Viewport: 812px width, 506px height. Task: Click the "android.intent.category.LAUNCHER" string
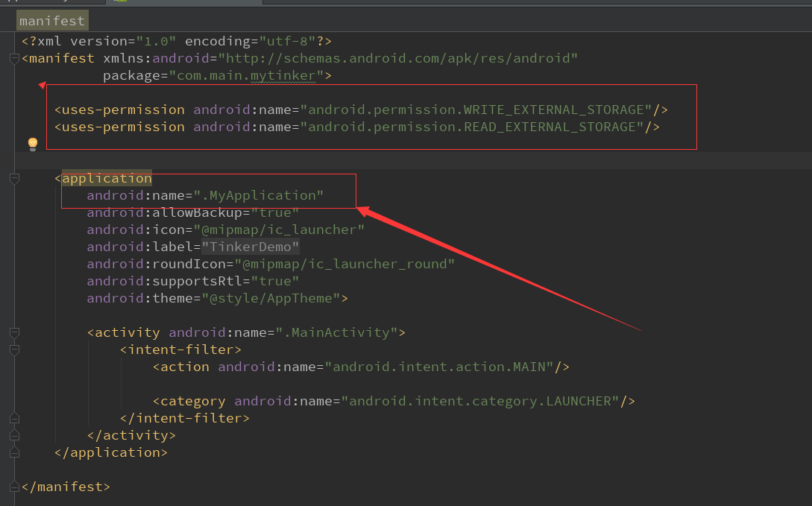pos(480,401)
